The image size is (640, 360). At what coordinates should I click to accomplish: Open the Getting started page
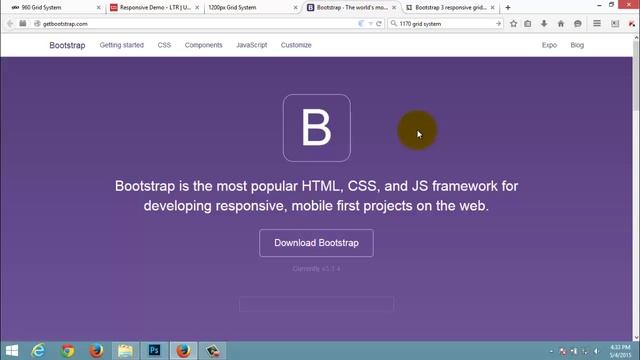pos(122,45)
